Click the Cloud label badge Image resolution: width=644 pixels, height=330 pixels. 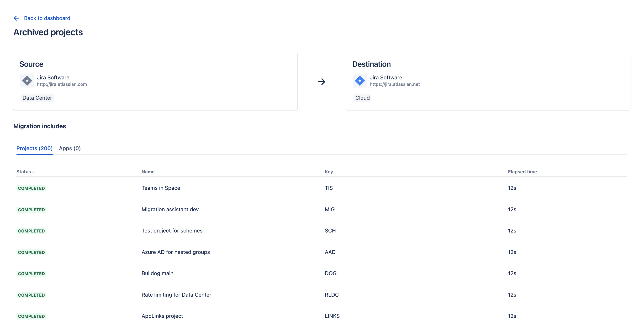click(x=362, y=98)
